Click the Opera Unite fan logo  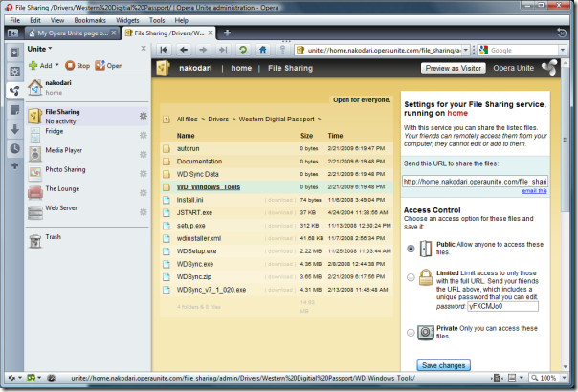(x=549, y=68)
